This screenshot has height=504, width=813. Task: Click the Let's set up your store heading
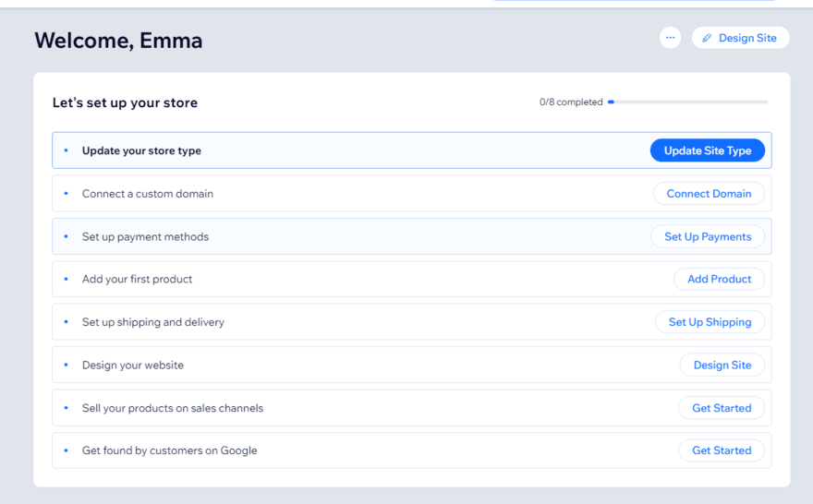[125, 102]
